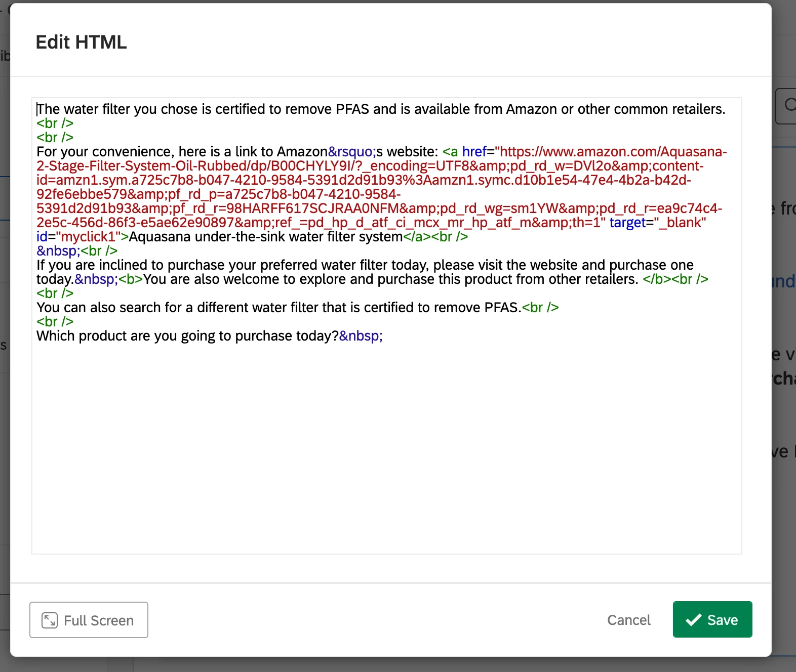Click the text 'The water filter you chose'
This screenshot has width=796, height=672.
pyautogui.click(x=117, y=109)
